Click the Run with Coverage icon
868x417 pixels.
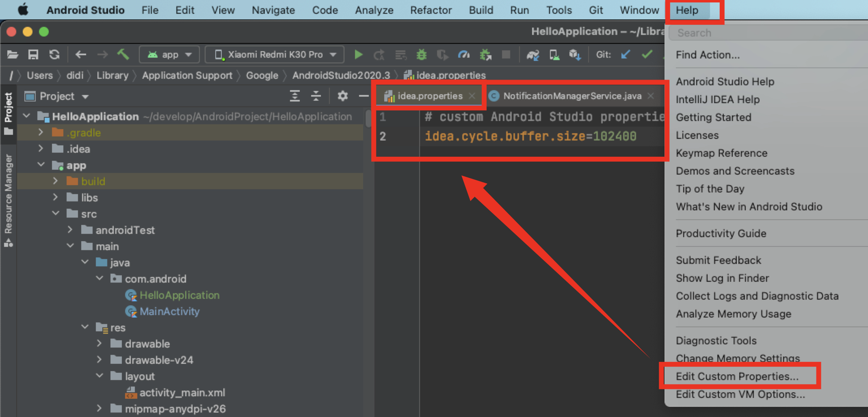442,55
